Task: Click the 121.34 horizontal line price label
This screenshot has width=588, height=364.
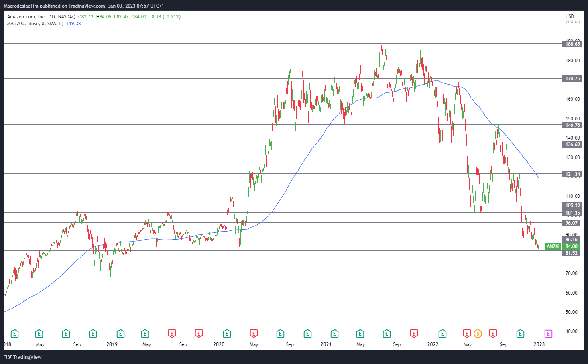Action: [572, 174]
